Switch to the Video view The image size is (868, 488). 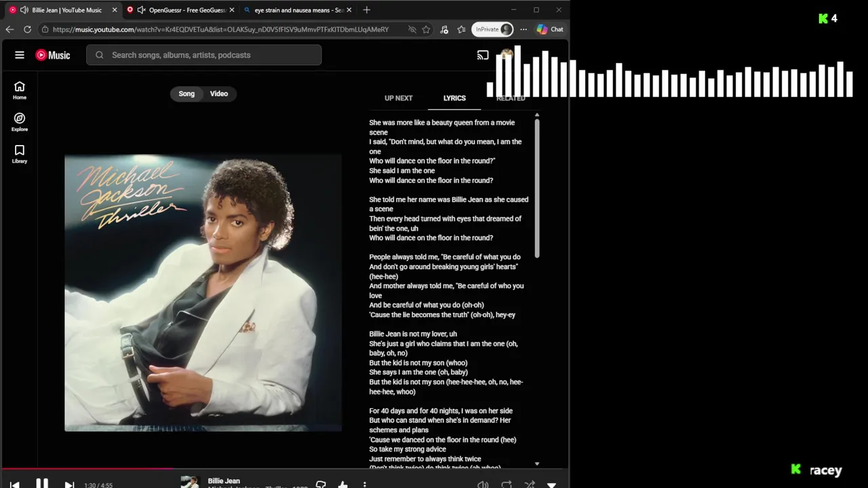[x=219, y=94]
